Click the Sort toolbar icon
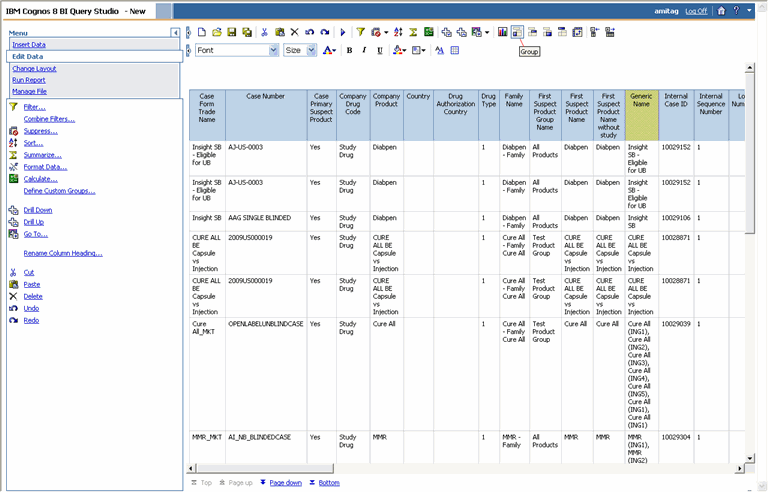The image size is (768, 492). [x=397, y=32]
